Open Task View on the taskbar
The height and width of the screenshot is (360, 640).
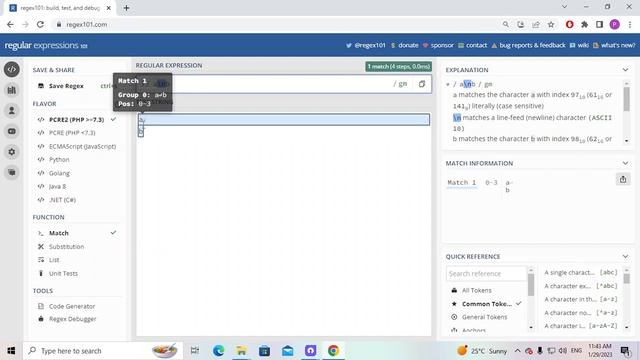(195, 351)
